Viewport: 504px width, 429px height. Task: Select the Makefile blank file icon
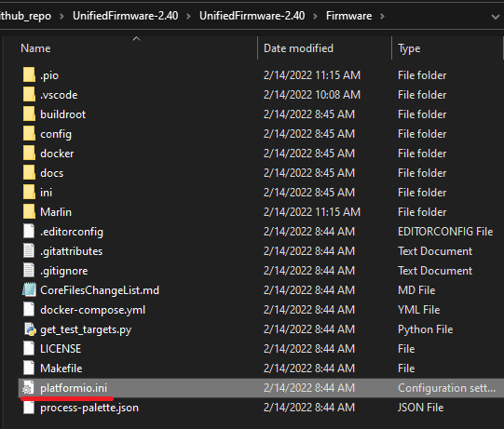click(29, 369)
